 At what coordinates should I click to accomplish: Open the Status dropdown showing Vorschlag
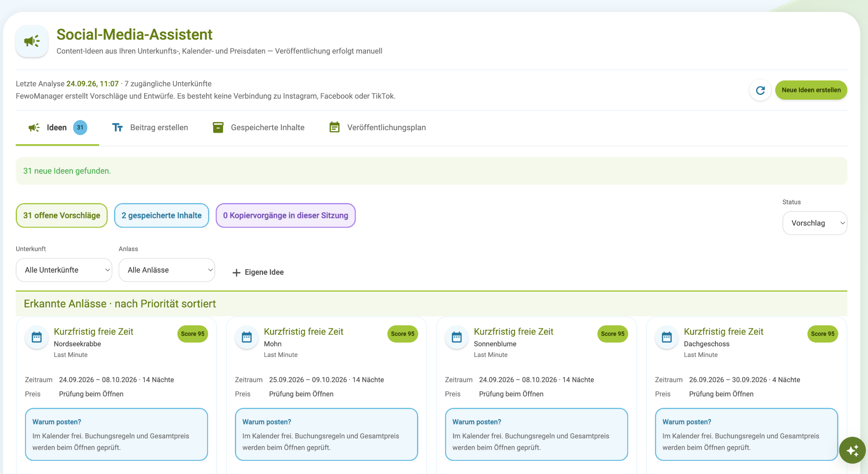coord(815,223)
